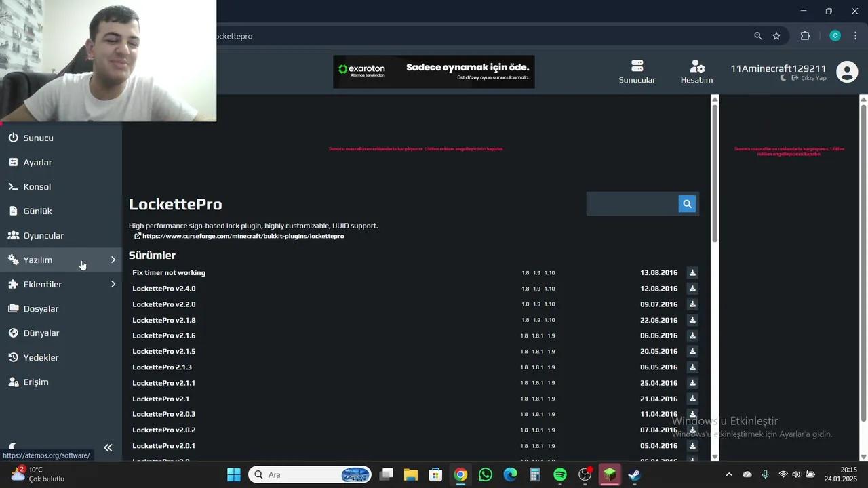Open the "Fix timer not working" entry
Image resolution: width=868 pixels, height=488 pixels.
169,272
